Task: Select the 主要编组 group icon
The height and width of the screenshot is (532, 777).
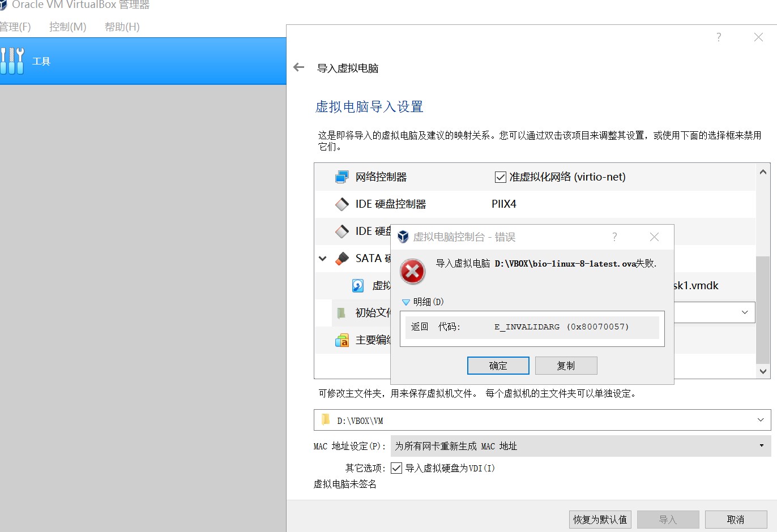Action: [342, 340]
